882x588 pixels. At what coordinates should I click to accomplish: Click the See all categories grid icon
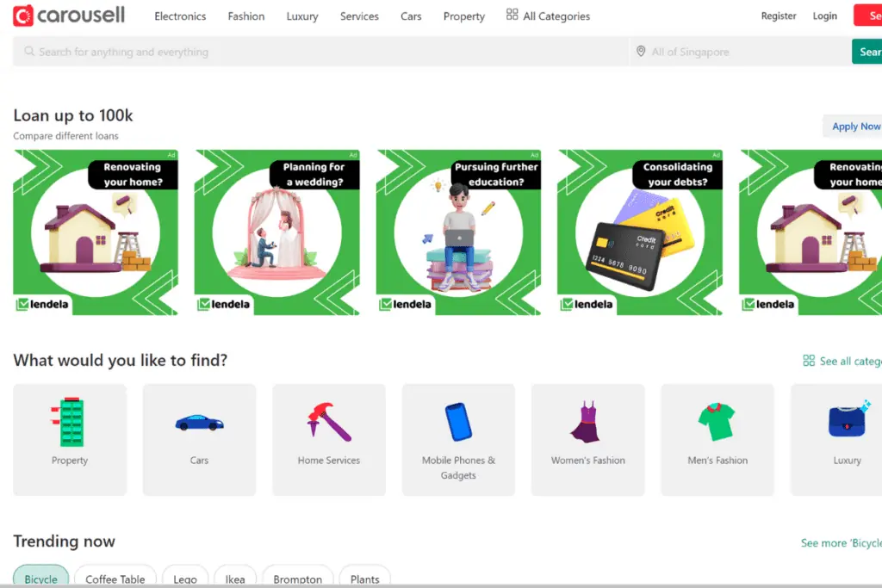tap(809, 361)
